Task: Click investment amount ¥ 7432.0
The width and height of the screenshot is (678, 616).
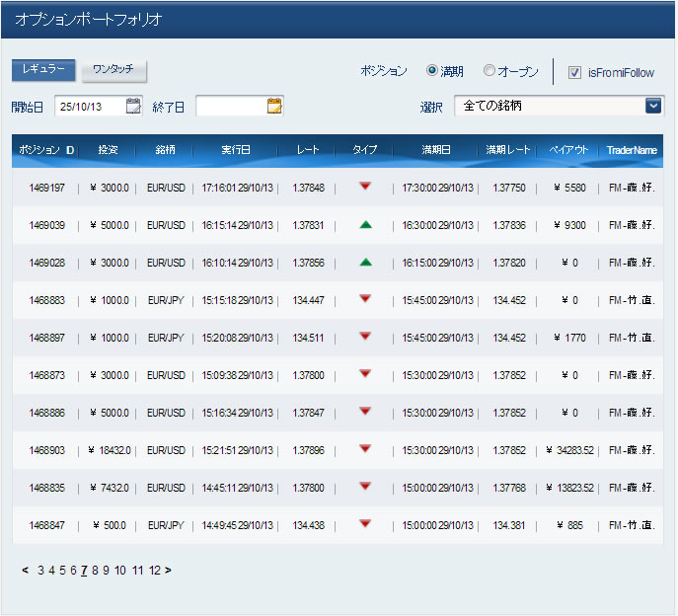Action: (x=109, y=488)
